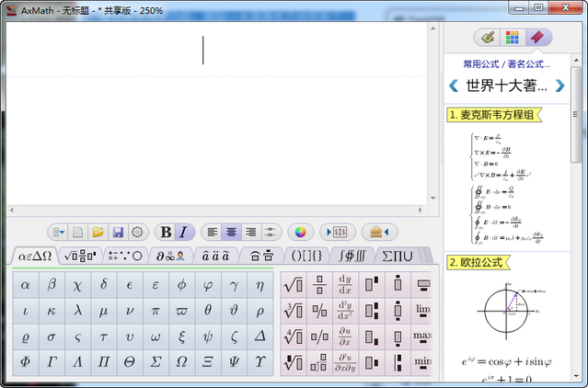Insert the alpha α symbol
Screen dimensions: 588x388
pos(26,285)
